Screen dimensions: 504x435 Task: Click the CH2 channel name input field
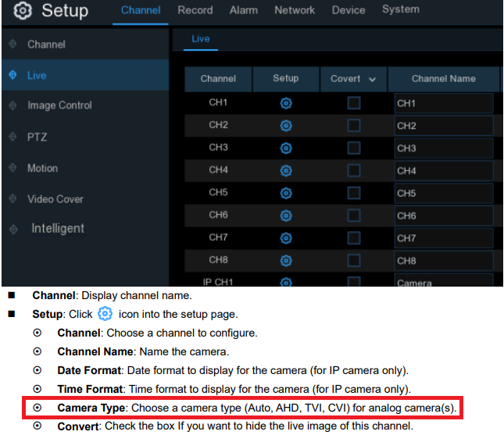pos(444,126)
